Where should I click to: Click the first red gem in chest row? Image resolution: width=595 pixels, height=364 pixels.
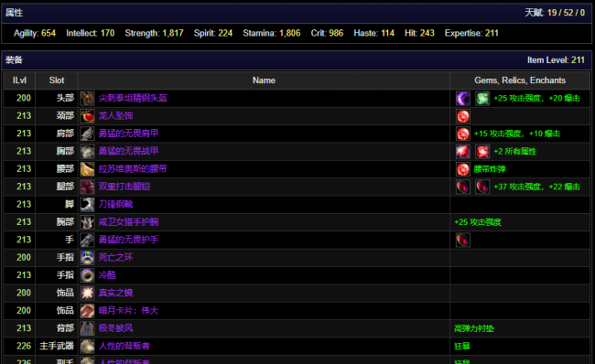(x=463, y=152)
